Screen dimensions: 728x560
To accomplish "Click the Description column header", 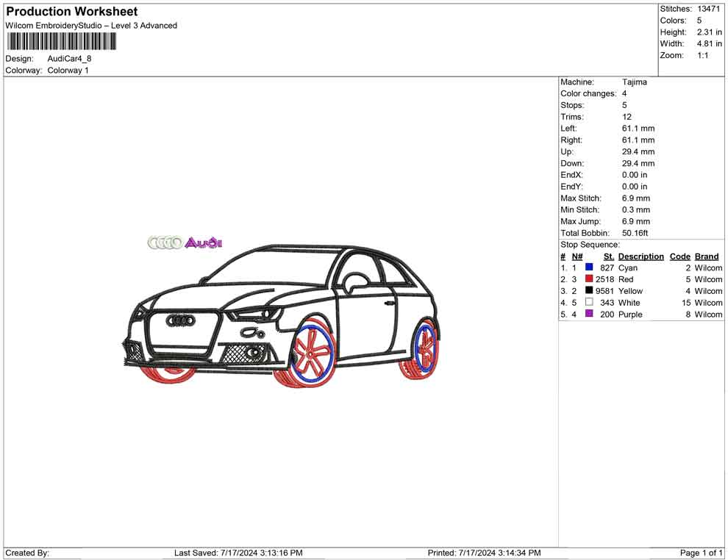I will click(x=640, y=256).
